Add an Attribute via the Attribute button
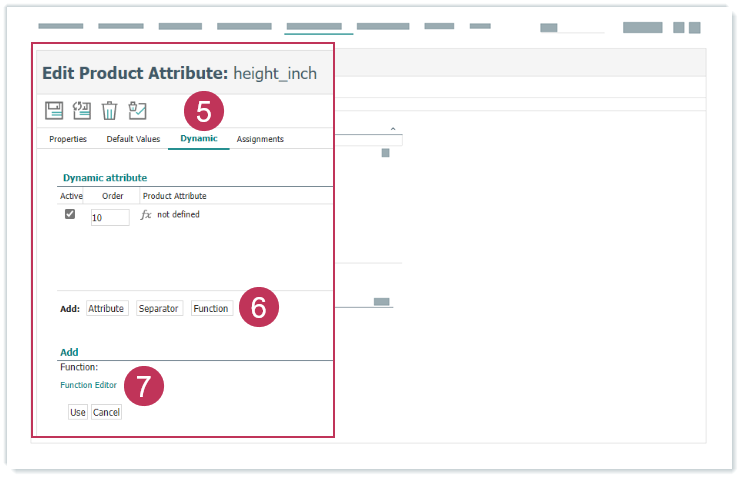Image resolution: width=742 pixels, height=479 pixels. [106, 309]
